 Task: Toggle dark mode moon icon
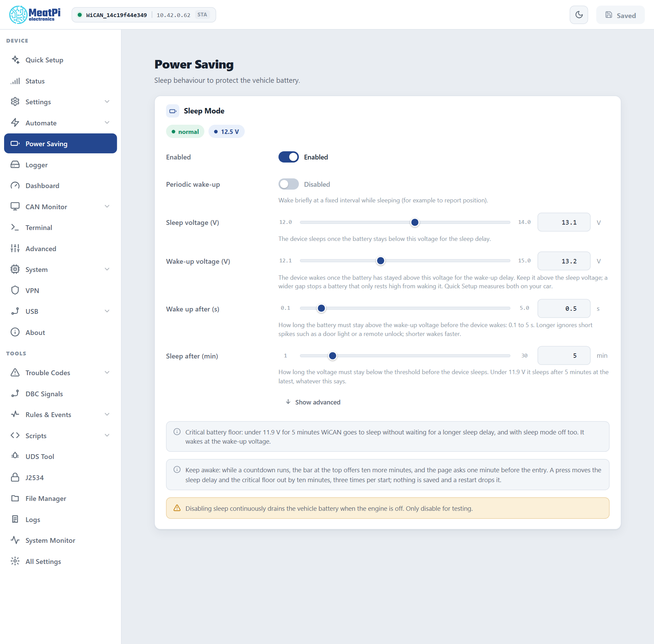click(x=579, y=15)
